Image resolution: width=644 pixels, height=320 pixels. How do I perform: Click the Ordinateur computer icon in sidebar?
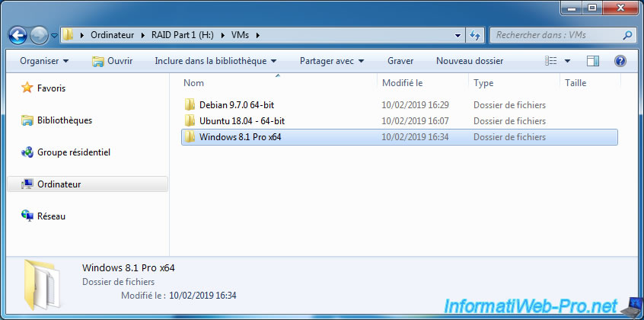point(27,184)
